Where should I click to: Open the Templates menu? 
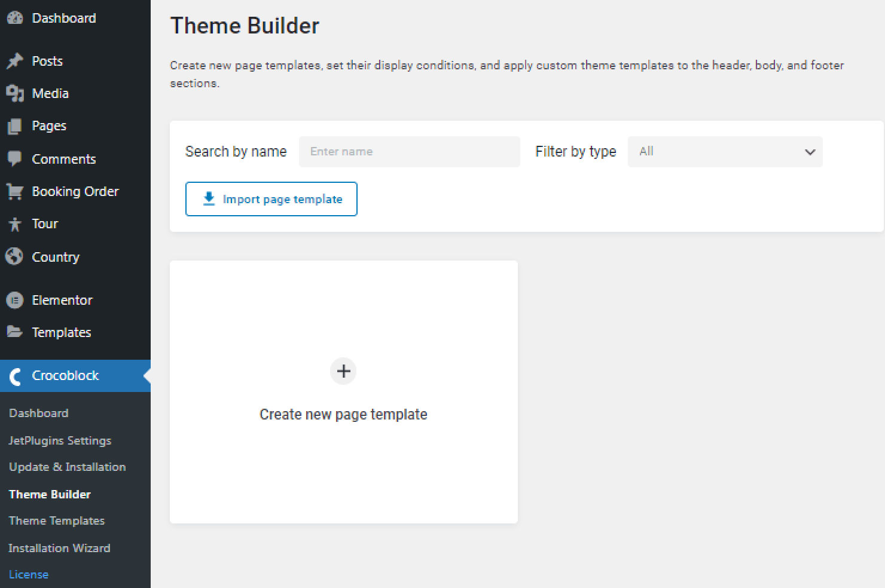click(75, 332)
